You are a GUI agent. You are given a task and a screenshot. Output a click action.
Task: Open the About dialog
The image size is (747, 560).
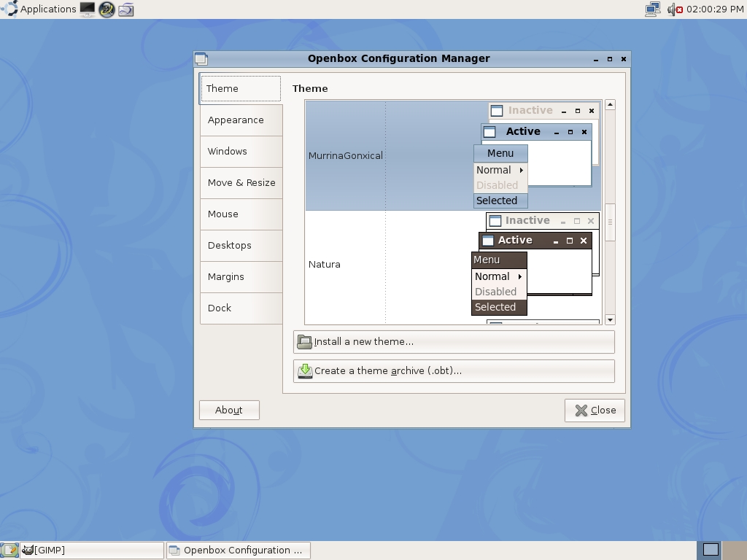pos(229,410)
